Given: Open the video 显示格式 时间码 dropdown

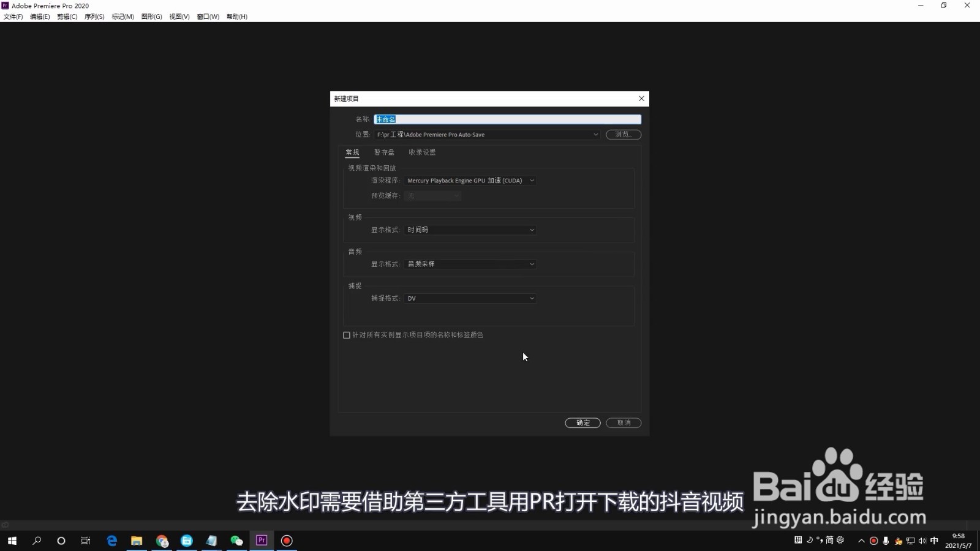Looking at the screenshot, I should click(470, 230).
